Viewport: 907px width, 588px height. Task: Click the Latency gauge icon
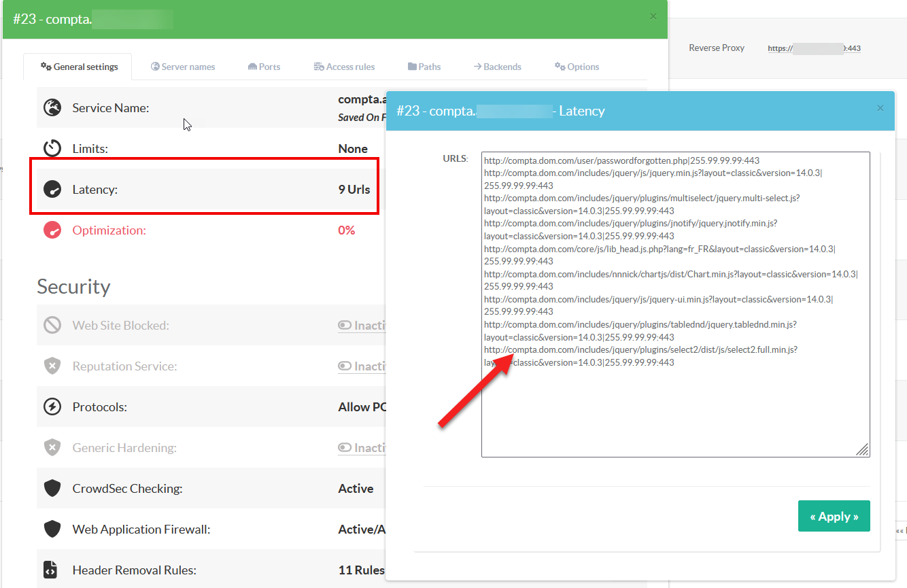click(x=52, y=190)
